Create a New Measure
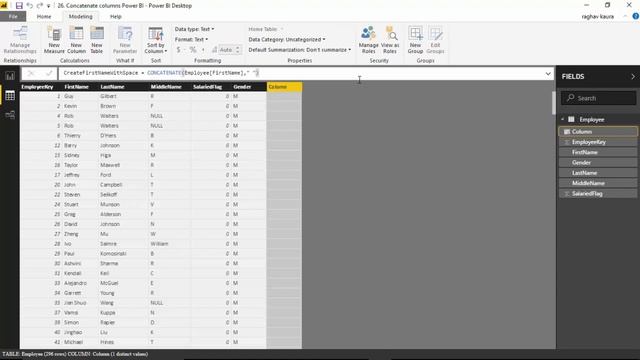 click(54, 40)
